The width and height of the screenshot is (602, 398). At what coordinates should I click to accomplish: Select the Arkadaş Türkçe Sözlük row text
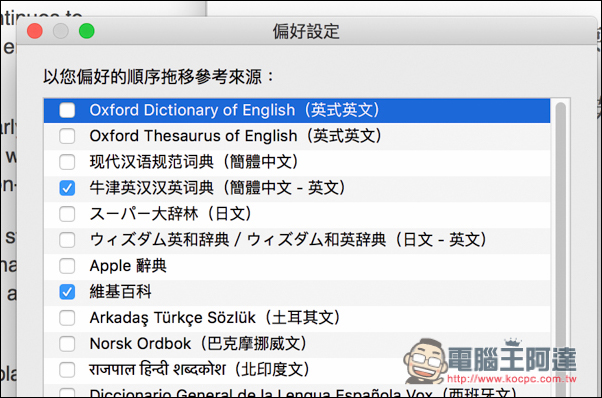(x=215, y=318)
